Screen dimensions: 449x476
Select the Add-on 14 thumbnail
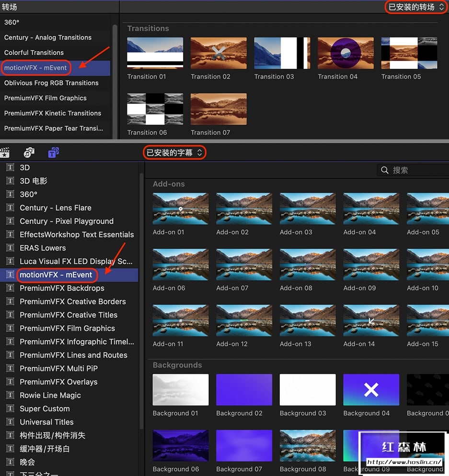coord(371,320)
